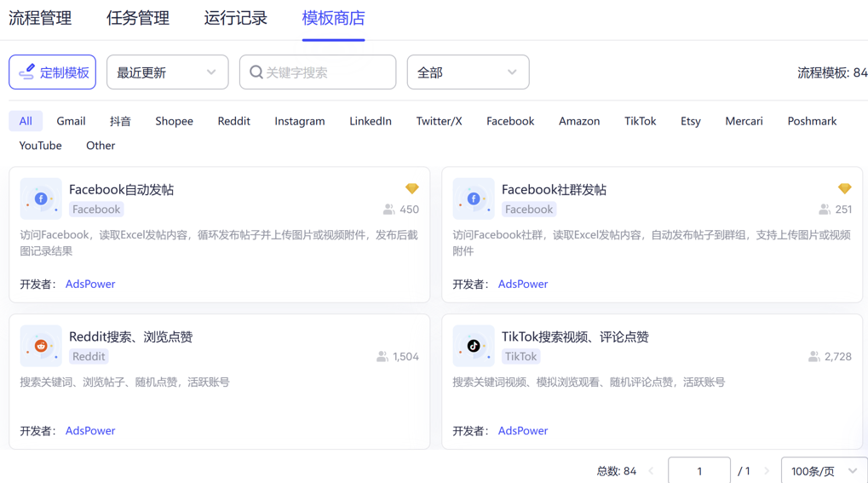Click the page number input box

pyautogui.click(x=699, y=471)
